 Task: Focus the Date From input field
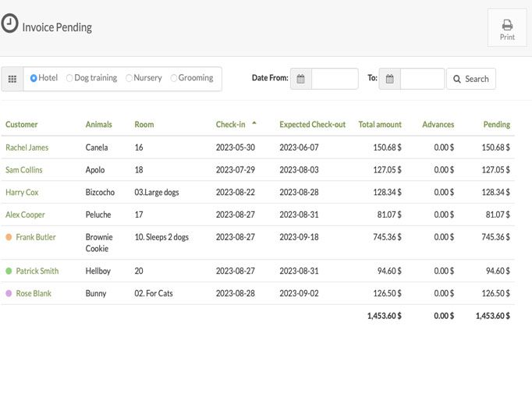335,79
